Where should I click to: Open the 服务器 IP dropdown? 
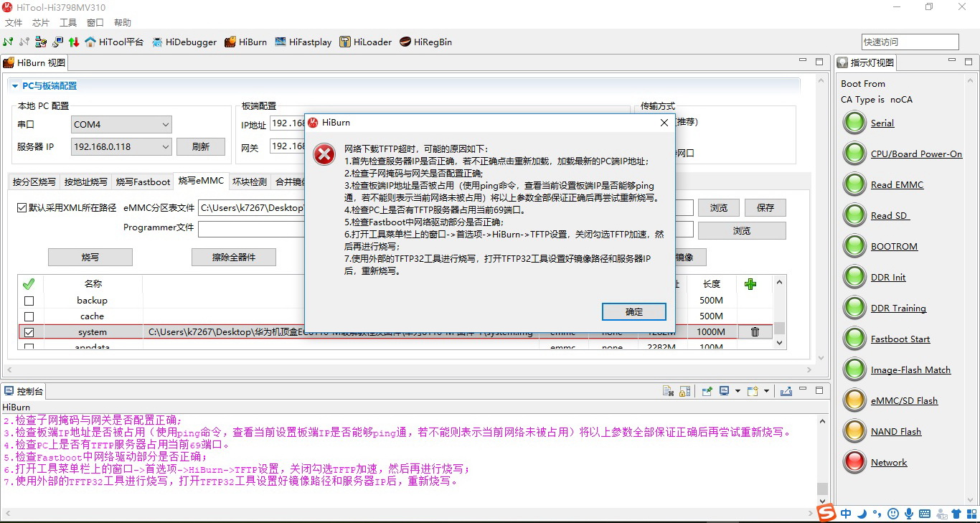[121, 146]
